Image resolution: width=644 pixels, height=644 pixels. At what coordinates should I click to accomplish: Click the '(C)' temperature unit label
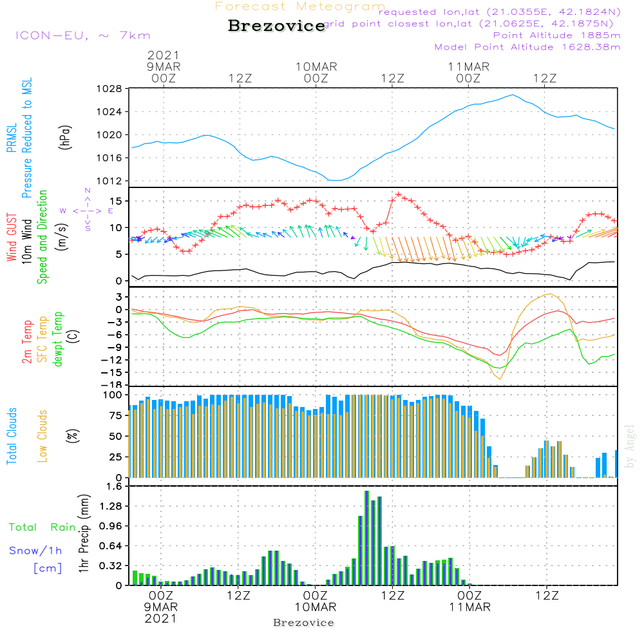[73, 336]
